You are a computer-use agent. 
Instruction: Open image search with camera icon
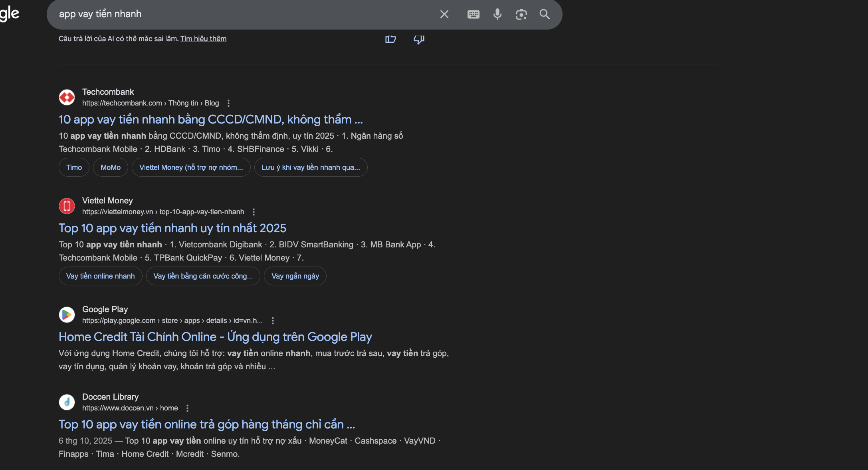521,14
